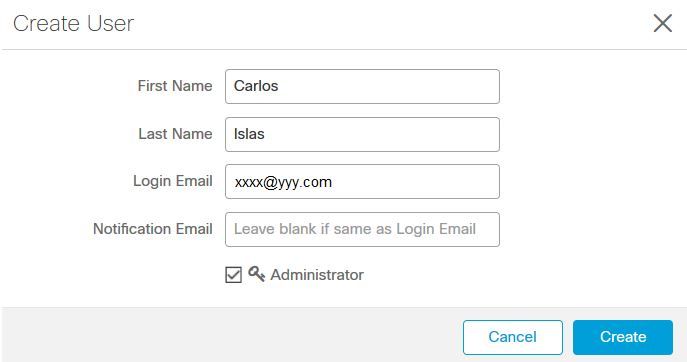Close the Create User dialog with X
The height and width of the screenshot is (362, 687).
tap(662, 23)
